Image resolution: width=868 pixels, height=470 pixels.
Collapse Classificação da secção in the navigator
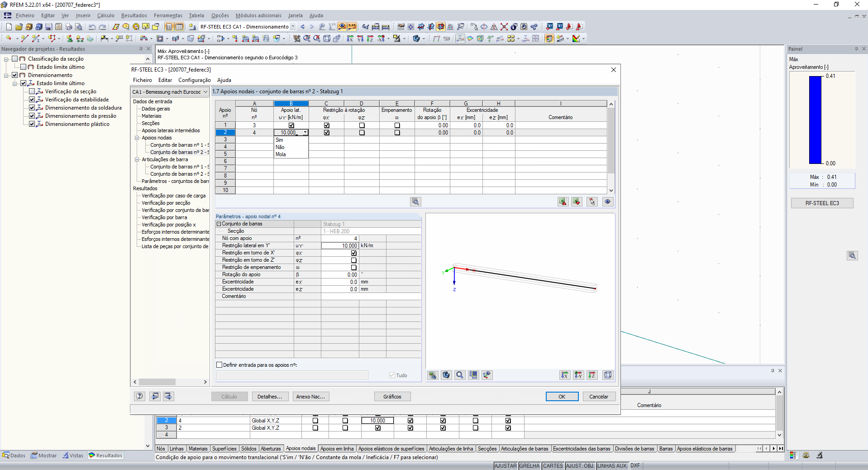click(x=6, y=59)
